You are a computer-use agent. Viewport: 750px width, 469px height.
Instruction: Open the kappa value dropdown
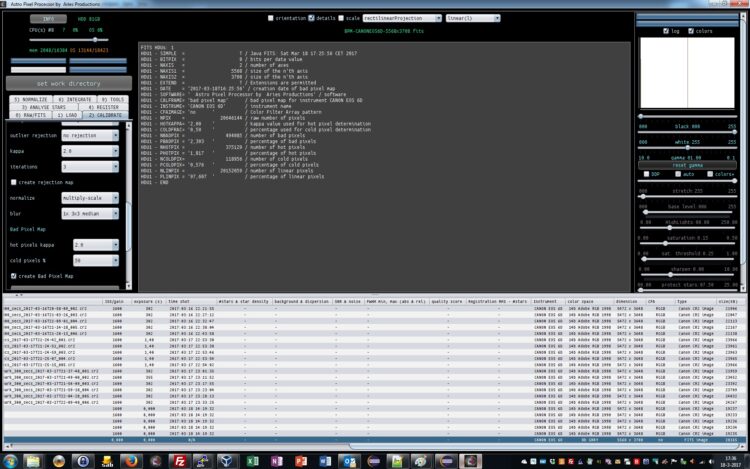pyautogui.click(x=90, y=151)
